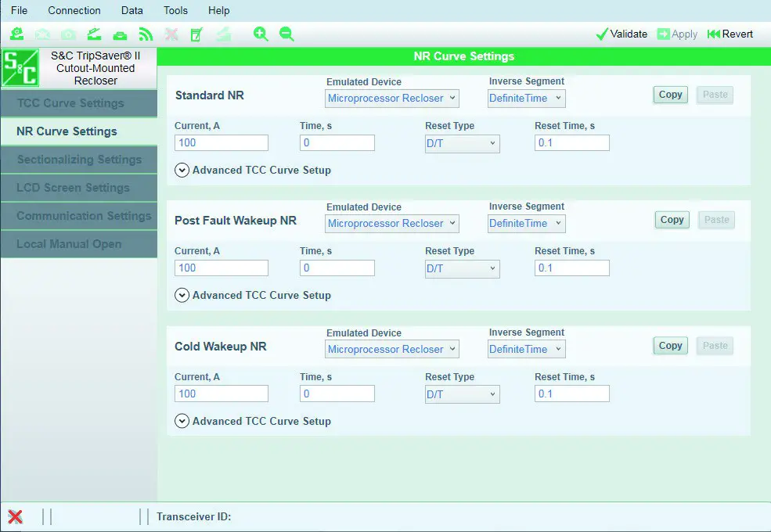Click Standard NR Current, A field
The height and width of the screenshot is (532, 771).
coord(222,143)
